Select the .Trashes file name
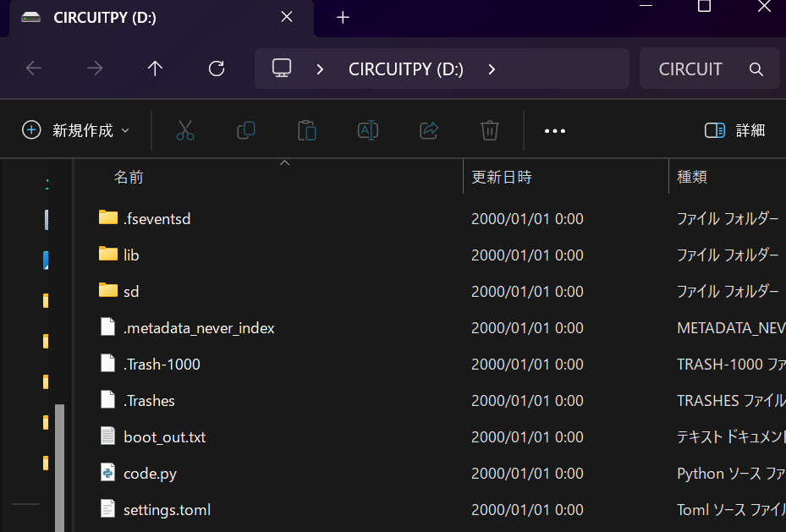The width and height of the screenshot is (786, 532). pos(150,401)
